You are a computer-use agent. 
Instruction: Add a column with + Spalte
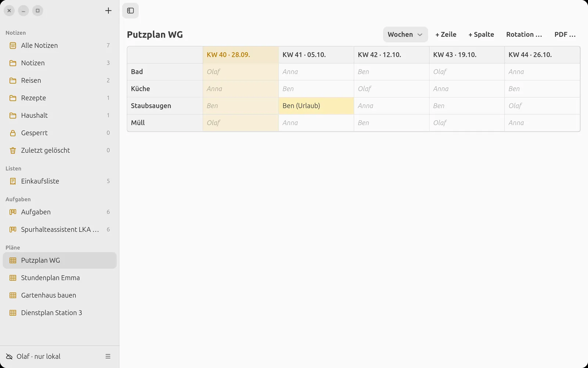tap(481, 35)
